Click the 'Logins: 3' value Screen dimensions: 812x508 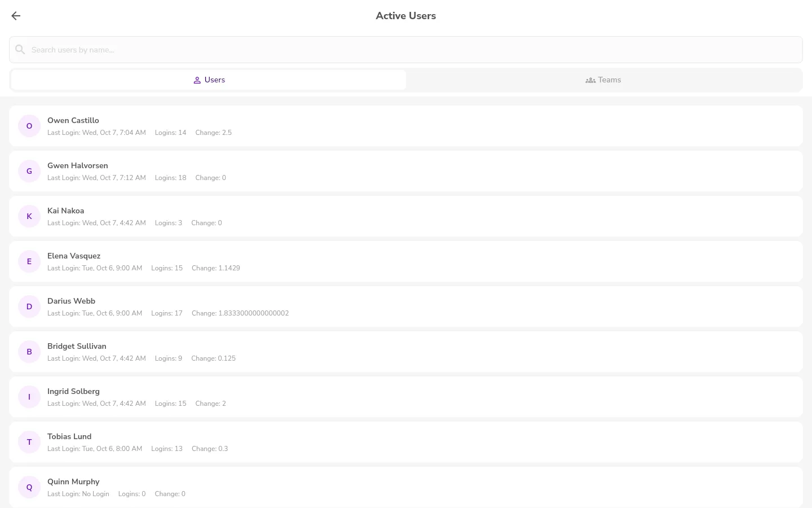169,223
